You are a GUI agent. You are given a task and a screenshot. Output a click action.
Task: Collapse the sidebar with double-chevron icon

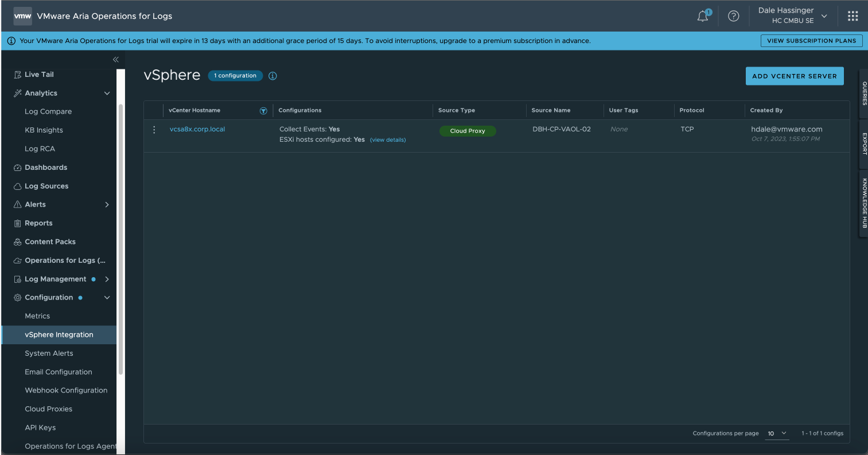[115, 60]
